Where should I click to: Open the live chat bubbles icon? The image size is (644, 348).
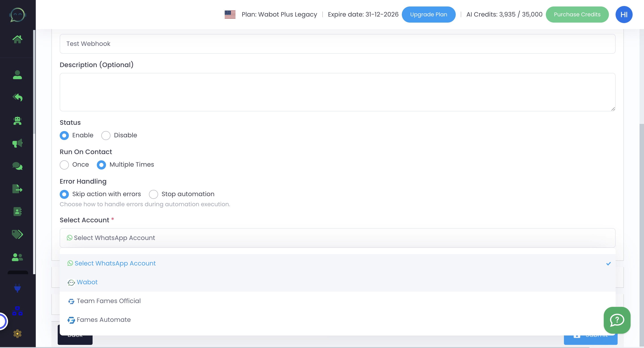pos(17,166)
